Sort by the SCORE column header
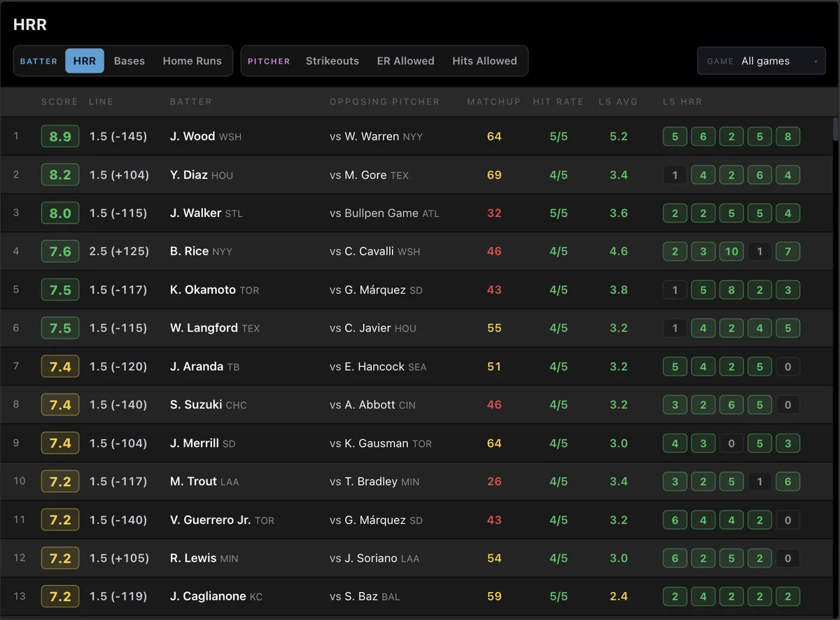Viewport: 840px width, 620px height. (x=59, y=101)
